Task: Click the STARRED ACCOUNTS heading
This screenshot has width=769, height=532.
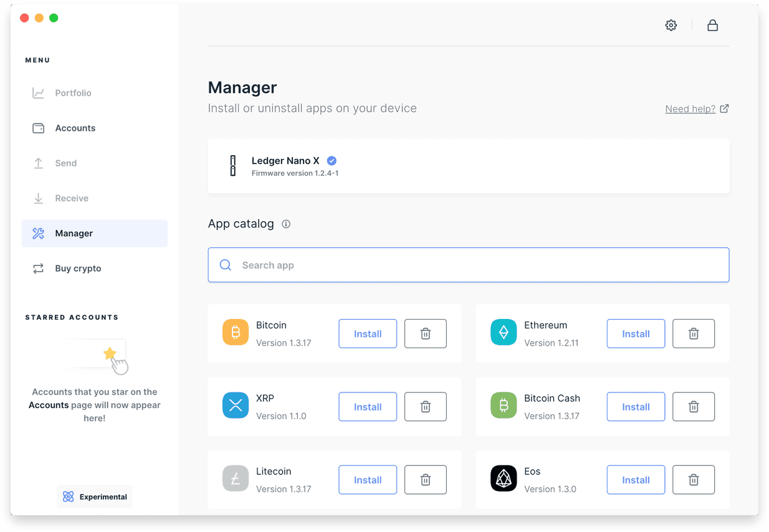Action: tap(72, 317)
